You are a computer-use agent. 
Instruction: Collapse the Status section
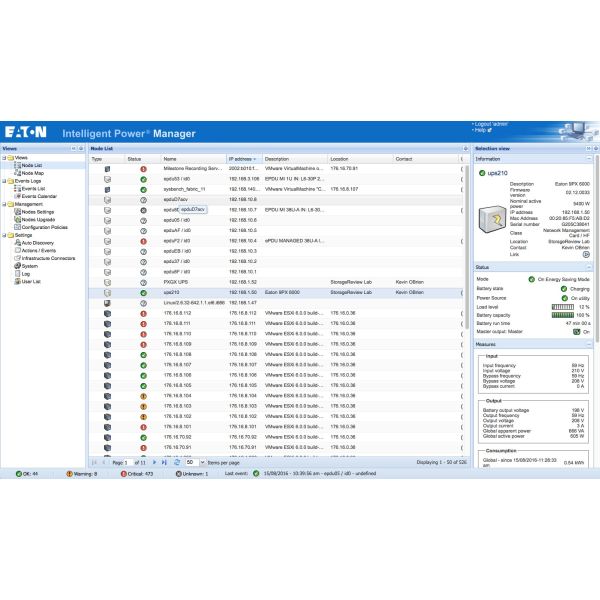pyautogui.click(x=589, y=267)
